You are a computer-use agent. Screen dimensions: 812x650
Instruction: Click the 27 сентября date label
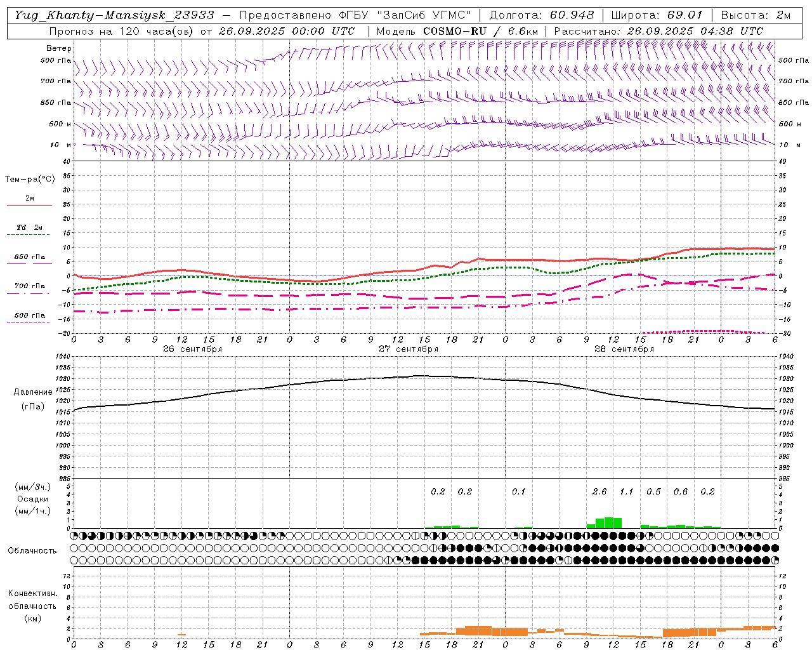pyautogui.click(x=408, y=349)
